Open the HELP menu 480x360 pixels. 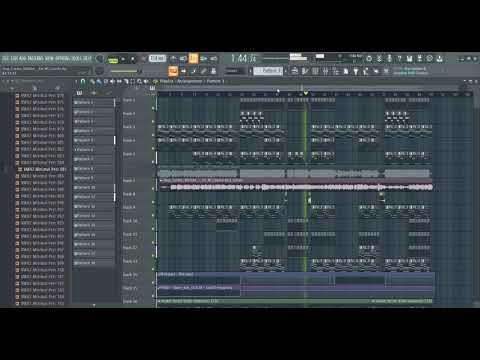(87, 59)
